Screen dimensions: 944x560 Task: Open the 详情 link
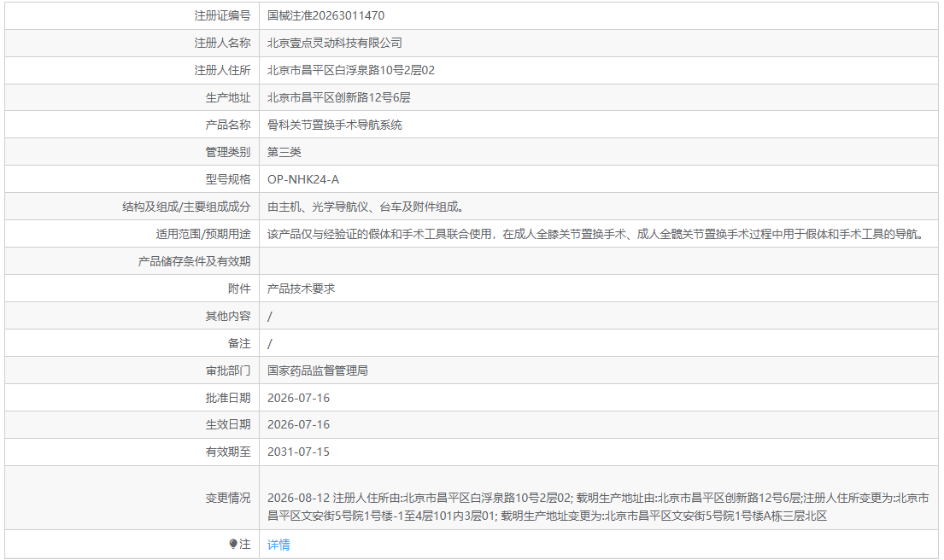pyautogui.click(x=279, y=545)
